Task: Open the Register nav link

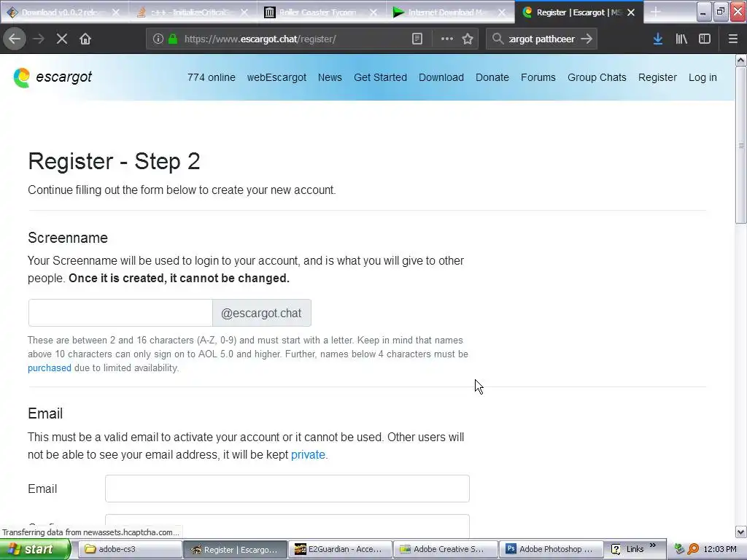Action: 657,77
